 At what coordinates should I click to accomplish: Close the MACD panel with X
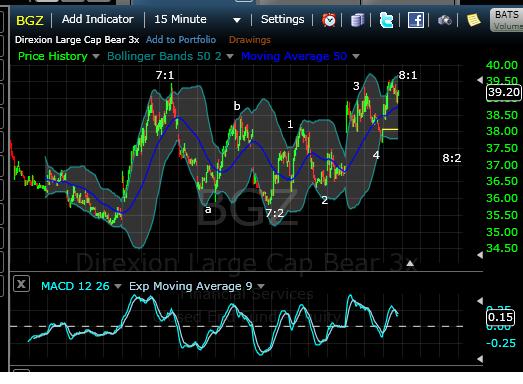coord(21,284)
